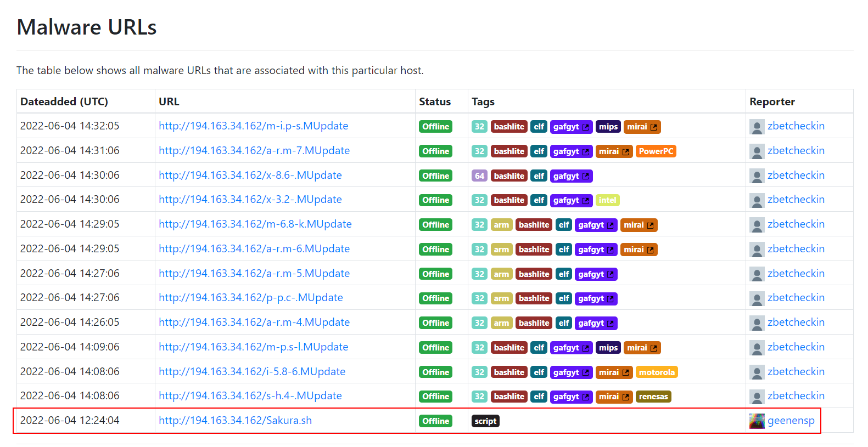Click reporter avatar in the a-r.m-4.MUpdate row
This screenshot has height=447, width=868.
757,323
